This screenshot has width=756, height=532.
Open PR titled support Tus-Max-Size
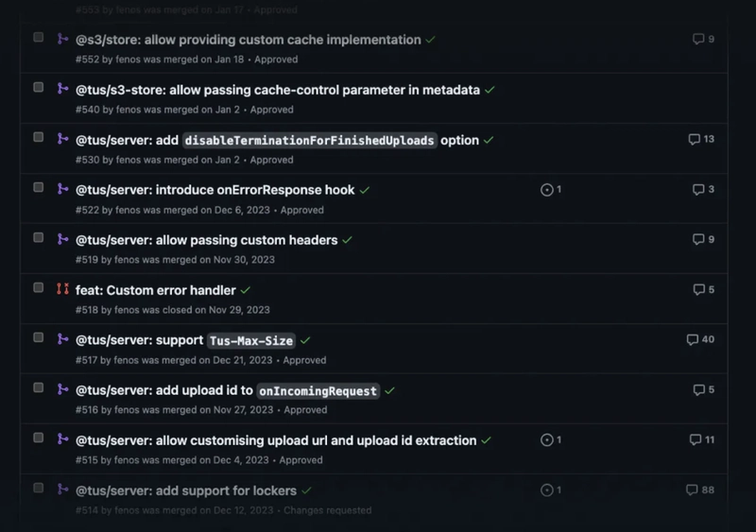[x=185, y=340]
